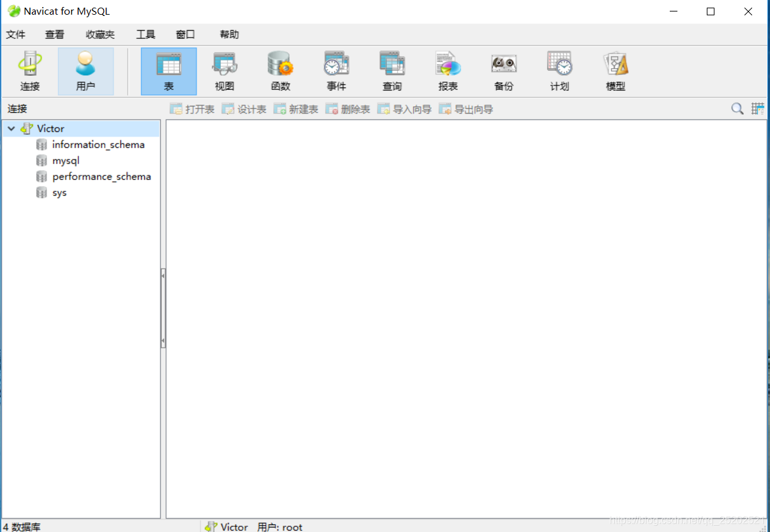Click the Navicat logo in title bar

coord(13,11)
